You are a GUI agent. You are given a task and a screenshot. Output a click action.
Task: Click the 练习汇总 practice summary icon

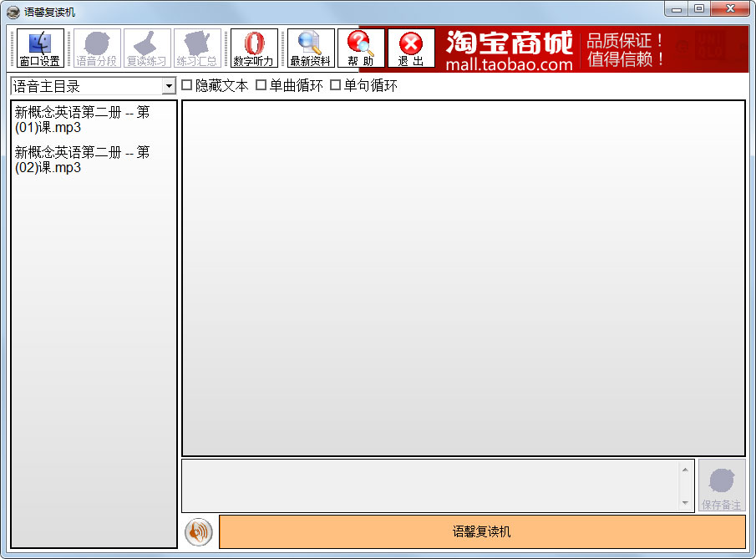[x=196, y=48]
